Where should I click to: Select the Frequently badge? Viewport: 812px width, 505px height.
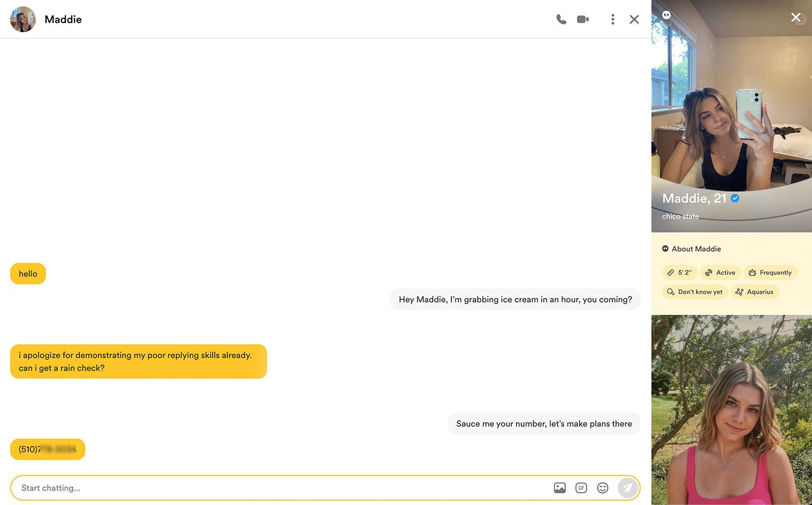[x=770, y=273]
